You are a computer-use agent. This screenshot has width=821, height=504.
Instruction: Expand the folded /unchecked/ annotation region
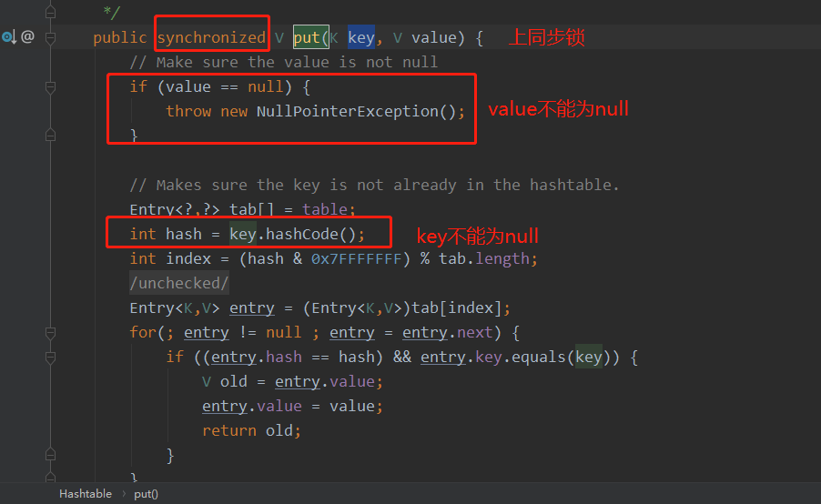[x=179, y=283]
